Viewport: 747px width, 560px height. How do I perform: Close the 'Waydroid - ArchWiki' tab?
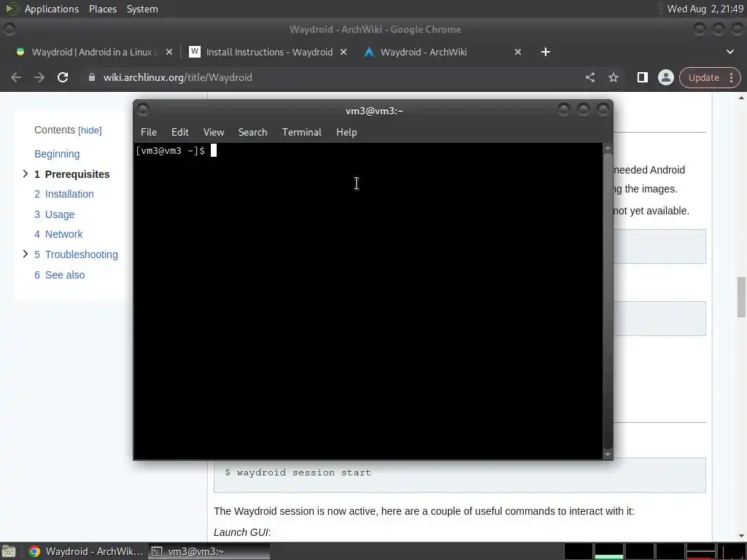click(x=518, y=52)
